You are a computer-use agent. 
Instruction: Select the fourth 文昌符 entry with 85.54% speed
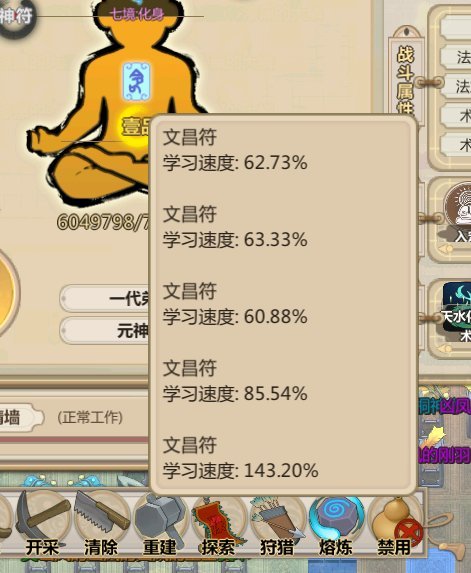[235, 381]
